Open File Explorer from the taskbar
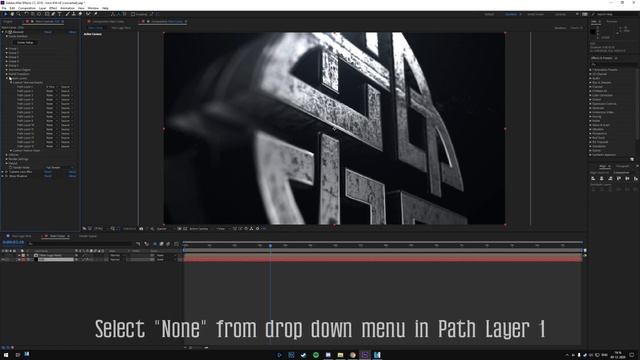The width and height of the screenshot is (640, 360). point(340,355)
